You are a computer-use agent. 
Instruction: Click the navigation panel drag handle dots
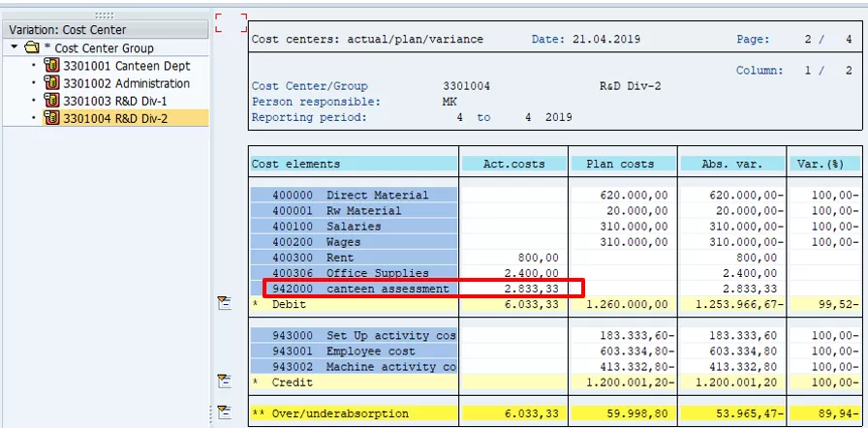(x=105, y=15)
